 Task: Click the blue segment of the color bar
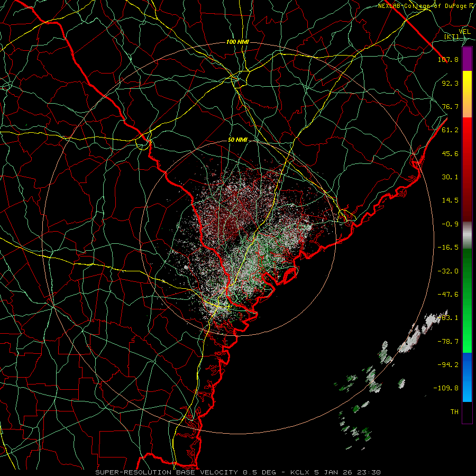467,377
